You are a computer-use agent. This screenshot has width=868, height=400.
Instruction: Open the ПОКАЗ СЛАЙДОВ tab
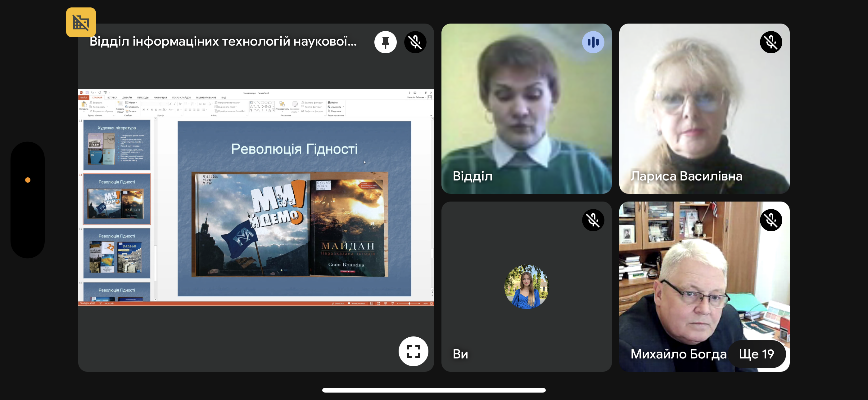point(181,98)
